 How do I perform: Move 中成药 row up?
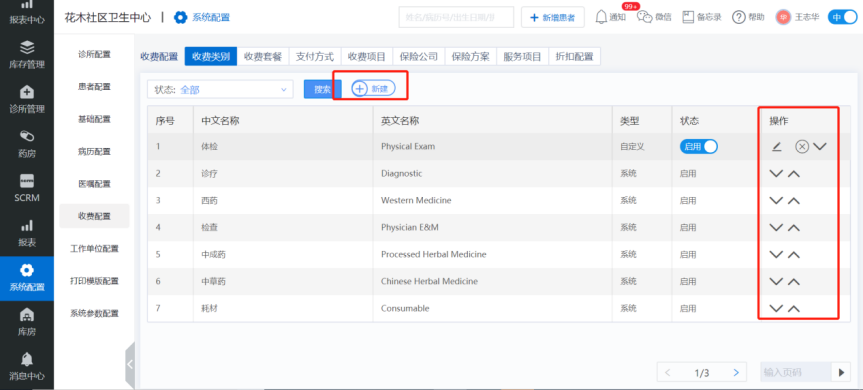[794, 254]
